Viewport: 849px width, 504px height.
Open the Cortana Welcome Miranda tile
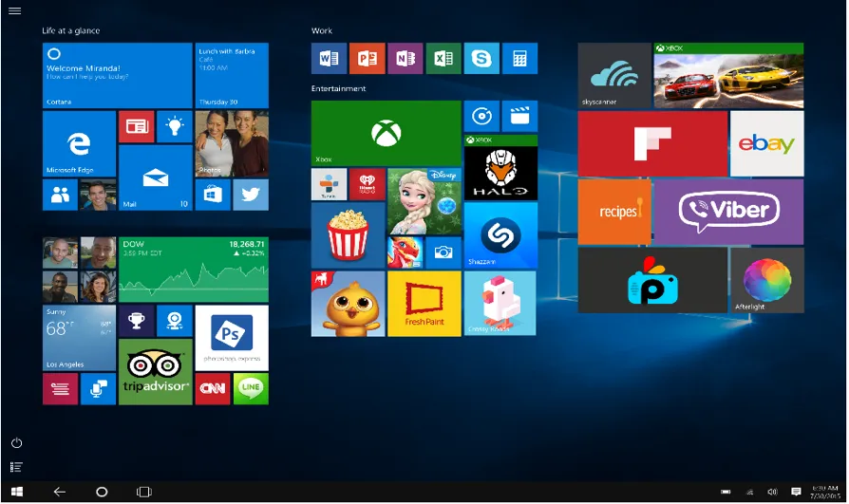pos(118,76)
